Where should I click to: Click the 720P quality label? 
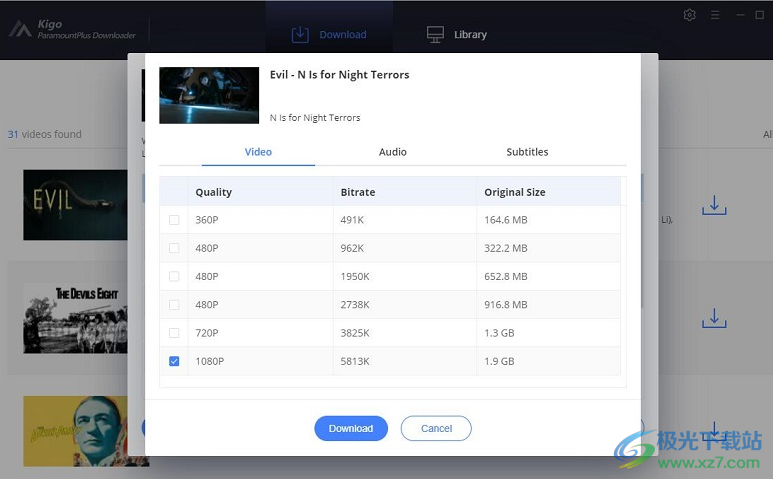coord(207,333)
